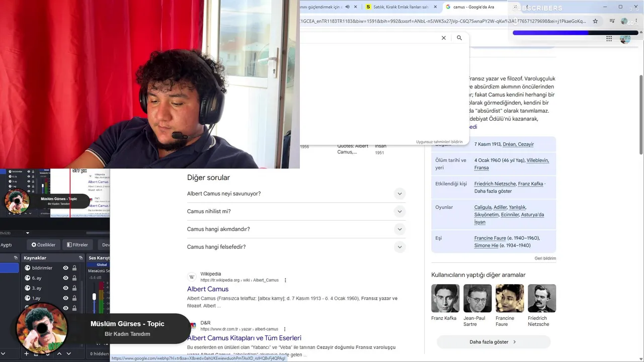Open the Dréan, Cezayir birthplace link
Viewport: 644px width, 362px height.
[x=518, y=144]
